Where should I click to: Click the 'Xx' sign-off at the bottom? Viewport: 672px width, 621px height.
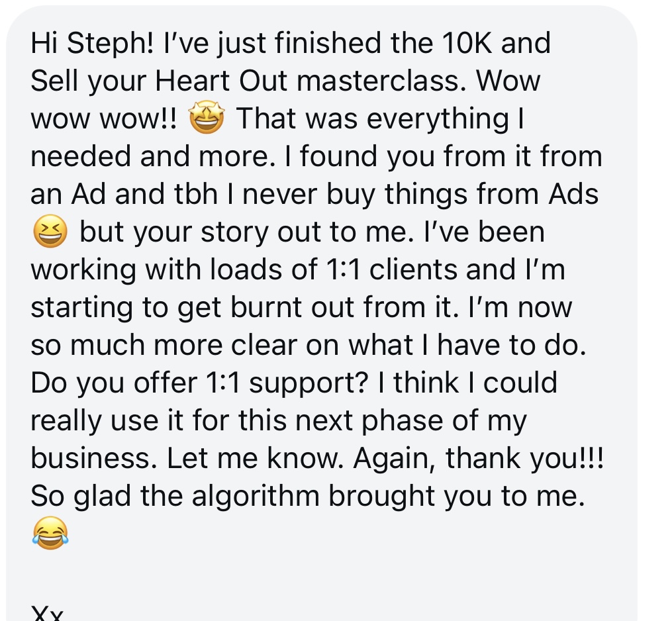click(47, 613)
